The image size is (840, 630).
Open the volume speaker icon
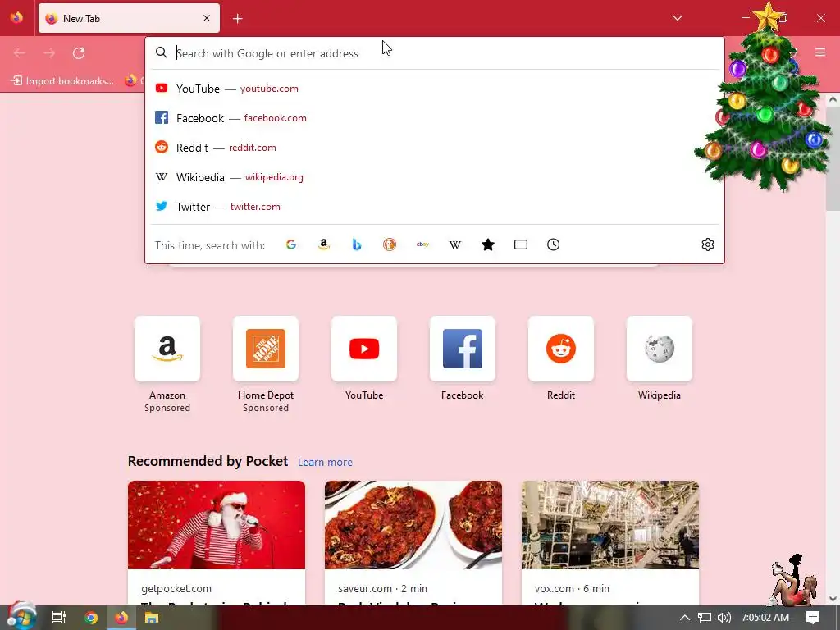[724, 618]
